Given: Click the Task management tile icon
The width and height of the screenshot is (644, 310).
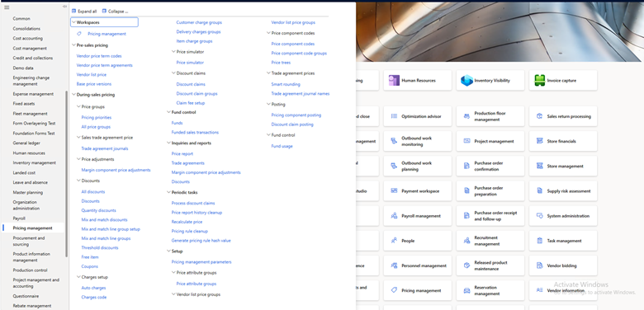Looking at the screenshot, I should click(x=539, y=241).
